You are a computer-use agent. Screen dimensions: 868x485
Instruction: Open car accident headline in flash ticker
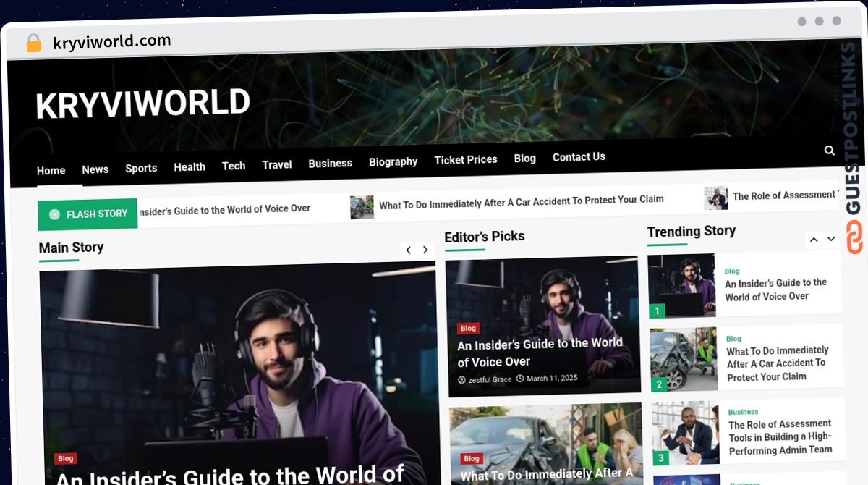(x=522, y=202)
